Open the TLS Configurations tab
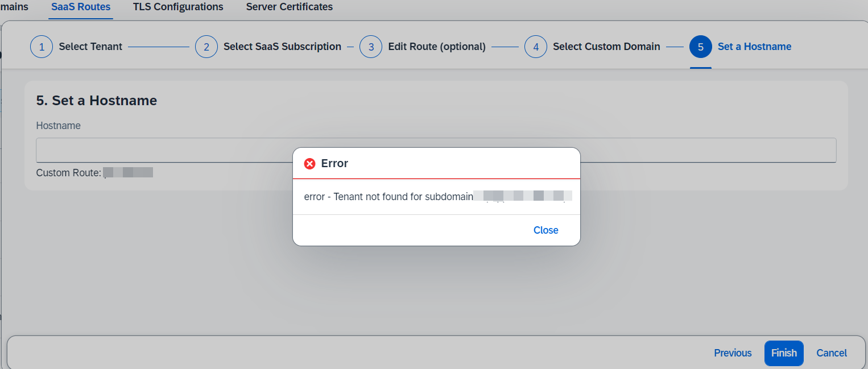This screenshot has height=369, width=868. coord(178,7)
